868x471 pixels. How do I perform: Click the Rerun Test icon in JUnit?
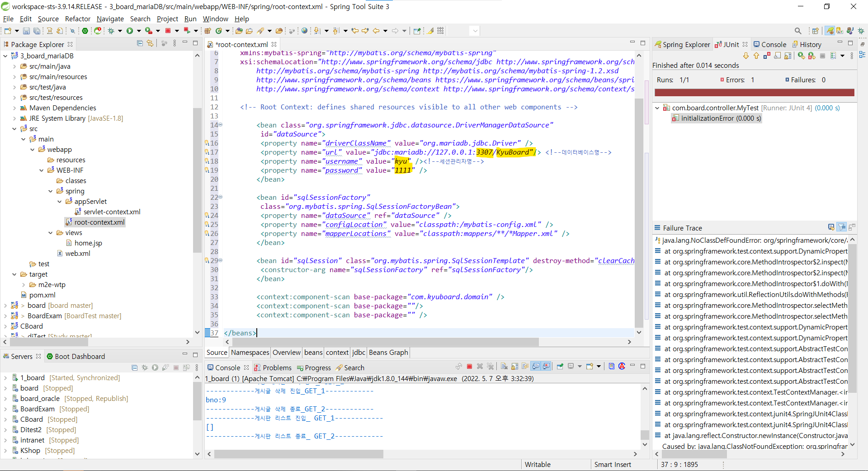pyautogui.click(x=802, y=56)
